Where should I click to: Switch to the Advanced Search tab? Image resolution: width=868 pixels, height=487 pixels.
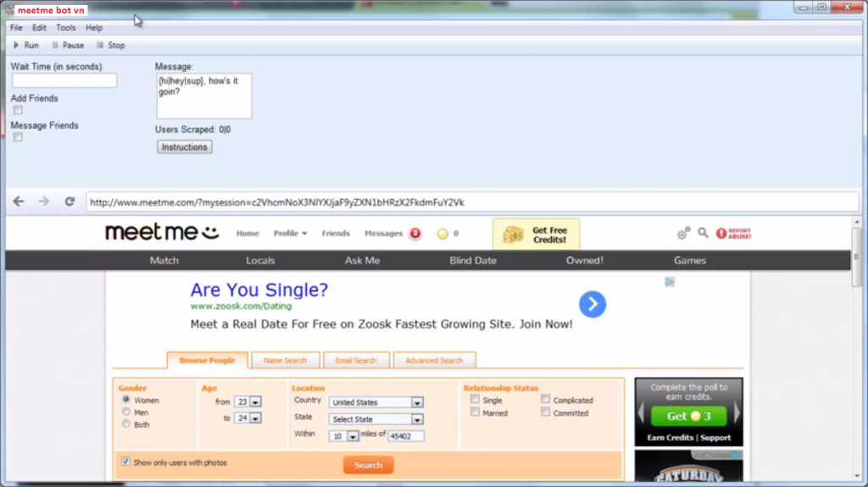pyautogui.click(x=434, y=360)
